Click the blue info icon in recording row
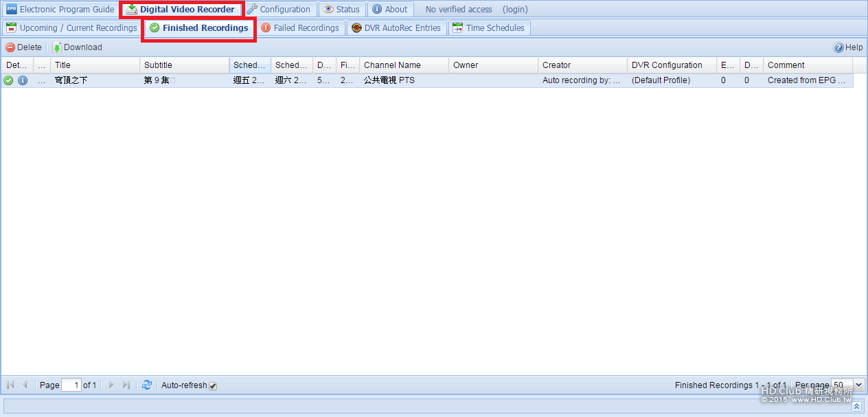Image resolution: width=868 pixels, height=417 pixels. tap(23, 80)
